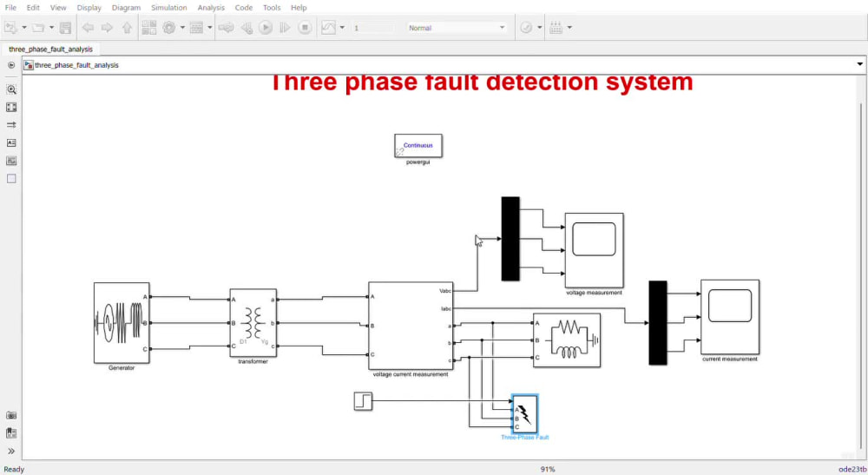Select the voltage measurement scope block

pyautogui.click(x=594, y=250)
